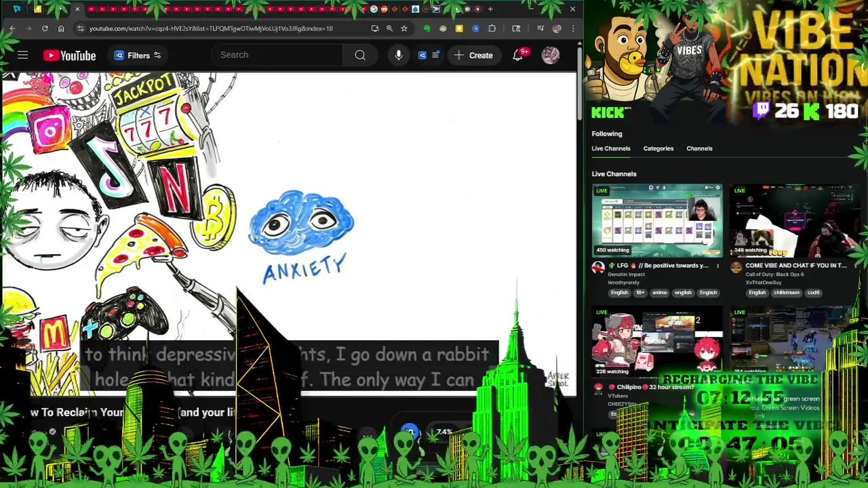Open the browser profile avatar in toolbar
The width and height of the screenshot is (868, 488).
[x=557, y=28]
